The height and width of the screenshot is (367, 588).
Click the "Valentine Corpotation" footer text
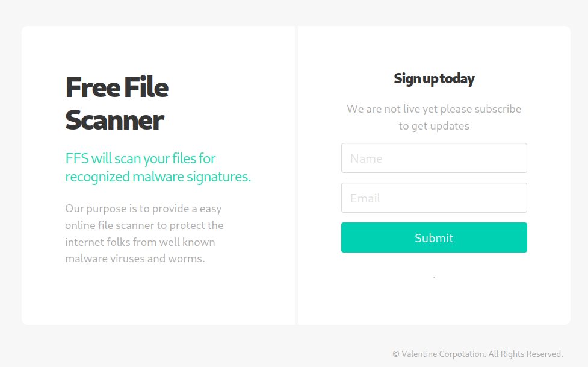(x=444, y=354)
